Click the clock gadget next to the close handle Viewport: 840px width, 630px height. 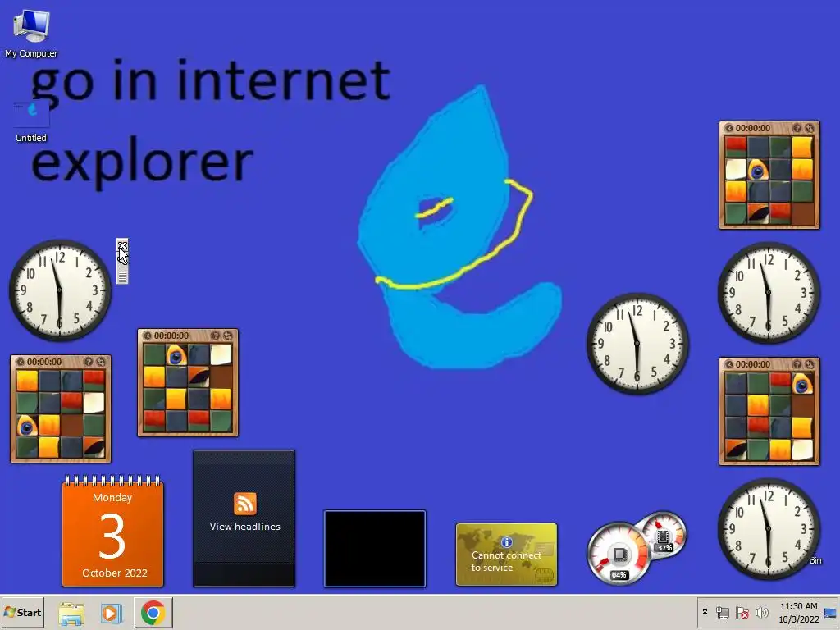pyautogui.click(x=59, y=290)
